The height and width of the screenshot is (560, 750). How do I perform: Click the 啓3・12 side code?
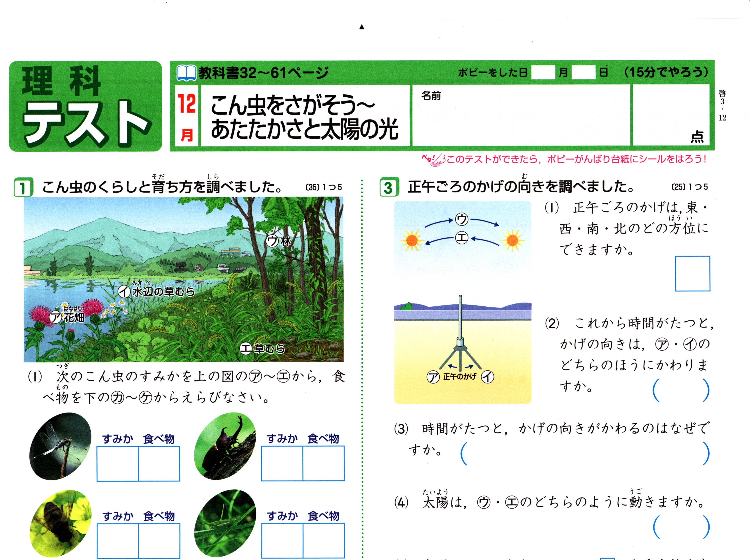(722, 105)
